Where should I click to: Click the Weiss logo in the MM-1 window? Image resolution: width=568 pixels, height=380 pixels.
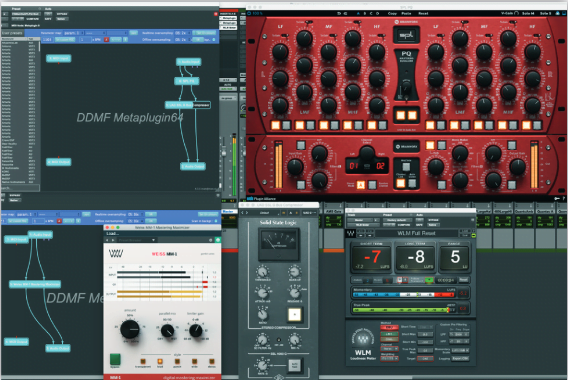[x=116, y=253]
